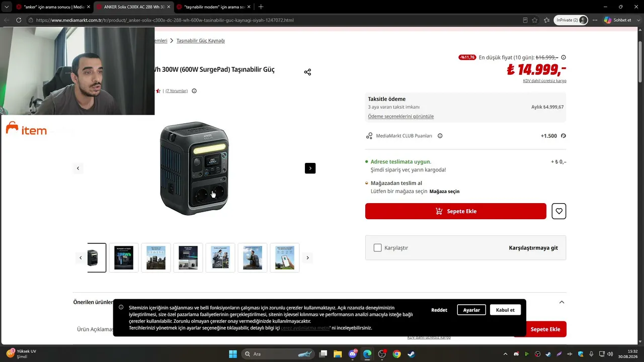Viewport: 644px width, 362px height.
Task: Open the microphone tray icon
Action: 591,354
